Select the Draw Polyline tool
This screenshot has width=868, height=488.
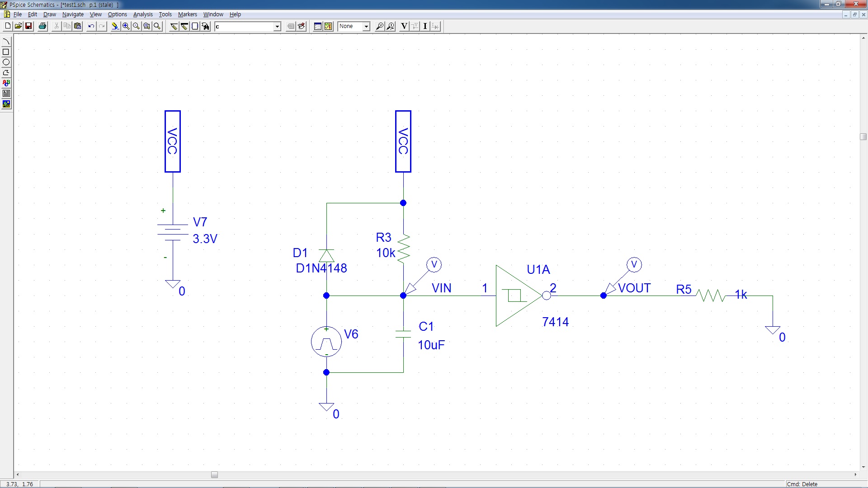(x=6, y=73)
